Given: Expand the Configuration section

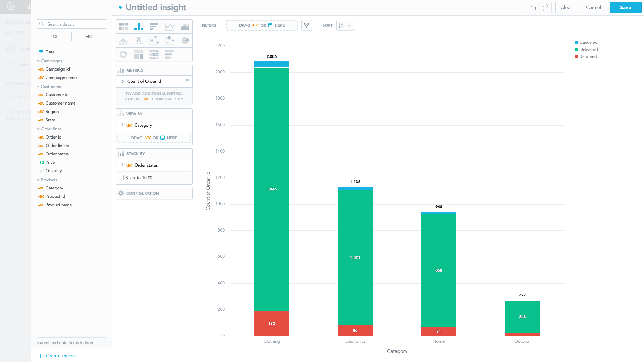Looking at the screenshot, I should 154,193.
